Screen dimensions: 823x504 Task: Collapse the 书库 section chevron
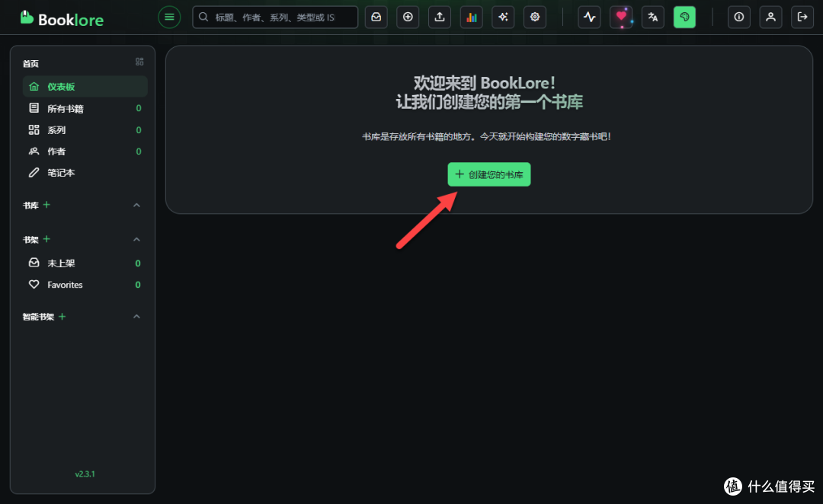(x=136, y=205)
